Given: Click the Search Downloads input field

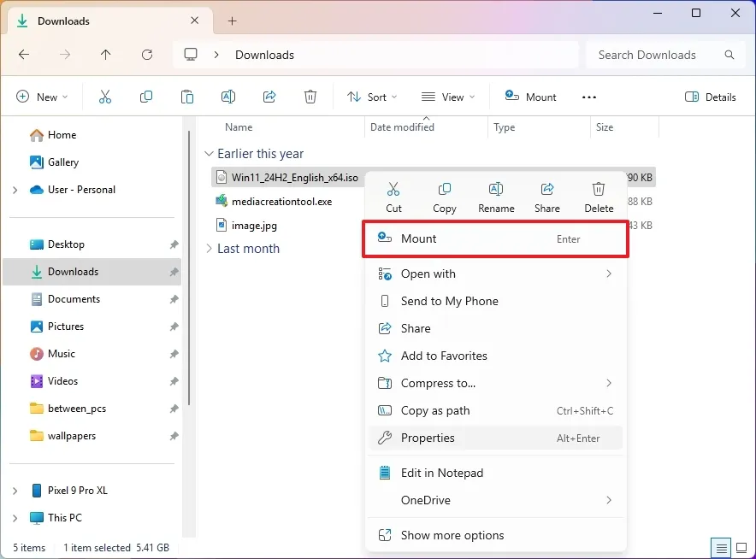Looking at the screenshot, I should point(659,54).
